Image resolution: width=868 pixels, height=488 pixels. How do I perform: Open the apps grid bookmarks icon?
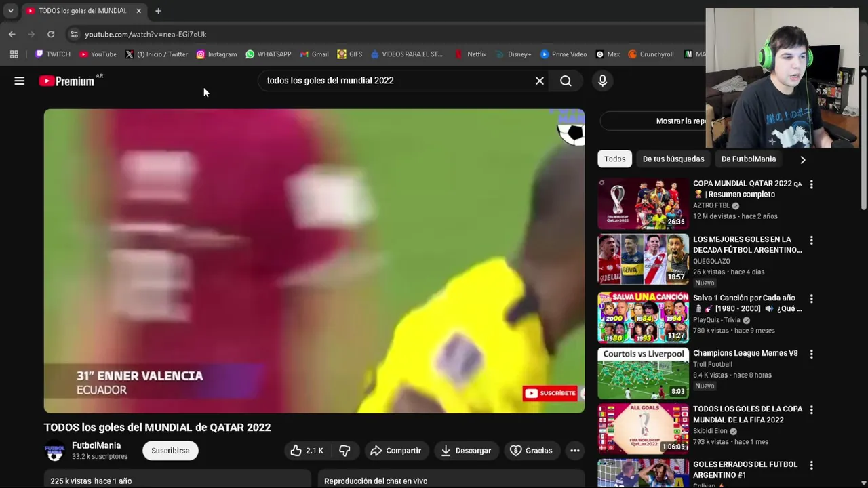point(14,54)
